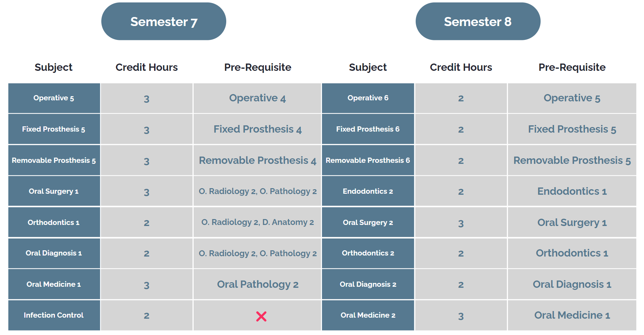Click the Semester 8 Pre-Requisite column header

point(572,67)
